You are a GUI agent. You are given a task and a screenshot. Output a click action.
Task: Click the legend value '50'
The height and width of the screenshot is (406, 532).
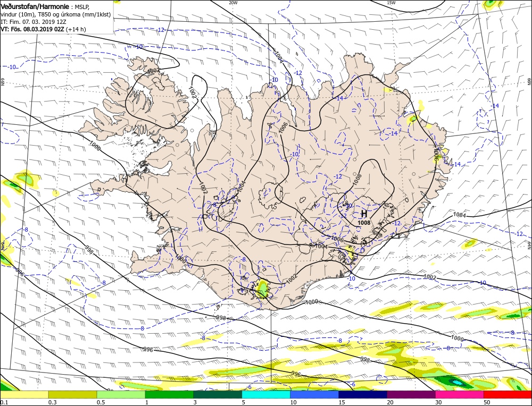point(487,402)
